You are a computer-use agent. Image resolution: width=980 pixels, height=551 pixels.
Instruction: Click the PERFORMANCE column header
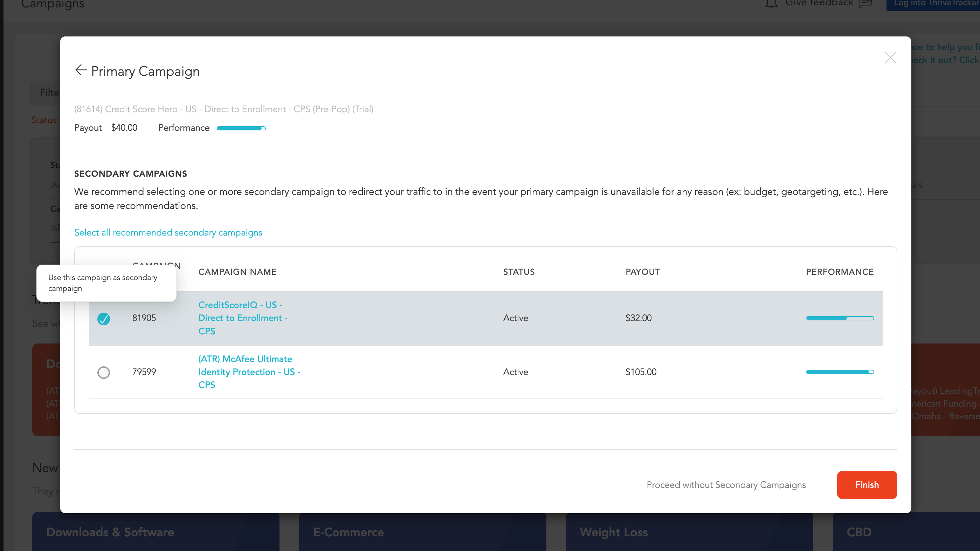click(x=840, y=272)
